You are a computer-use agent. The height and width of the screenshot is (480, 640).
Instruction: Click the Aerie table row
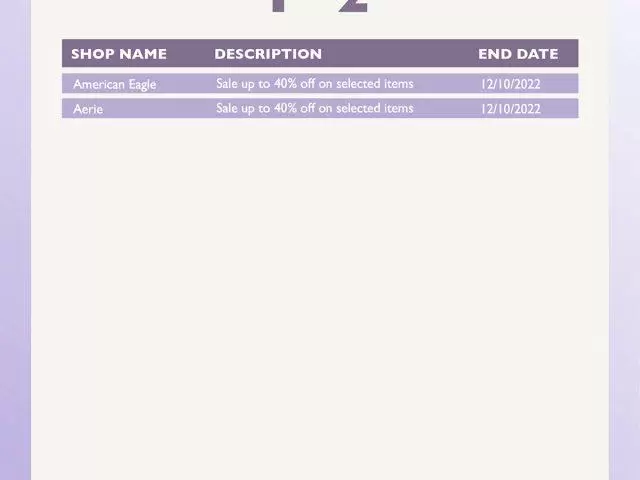320,108
